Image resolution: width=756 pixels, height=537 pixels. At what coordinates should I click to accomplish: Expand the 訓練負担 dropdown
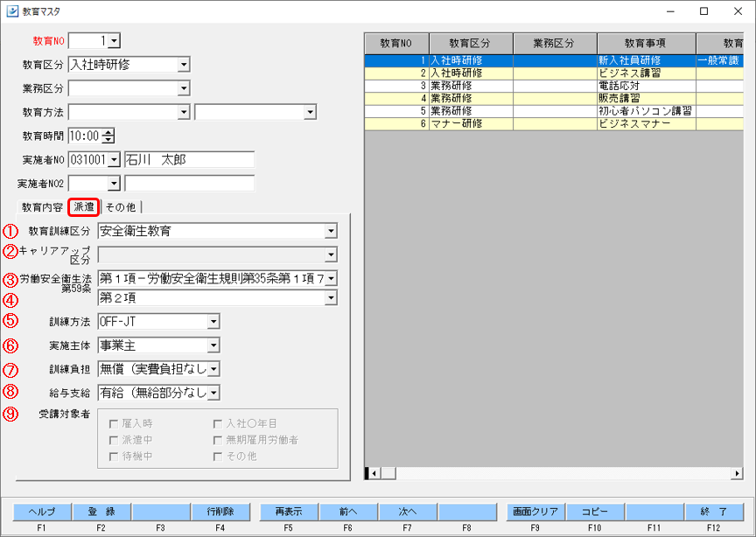213,369
